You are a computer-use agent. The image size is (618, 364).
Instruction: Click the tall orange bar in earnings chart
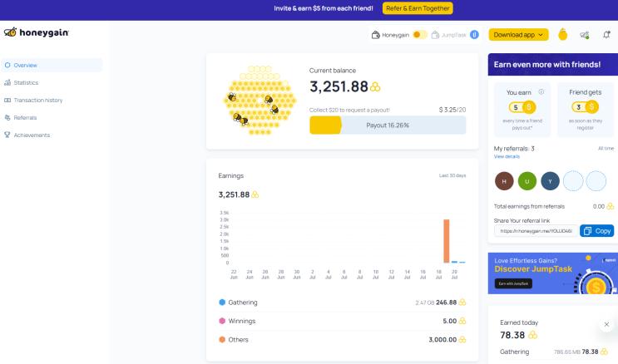pos(446,241)
